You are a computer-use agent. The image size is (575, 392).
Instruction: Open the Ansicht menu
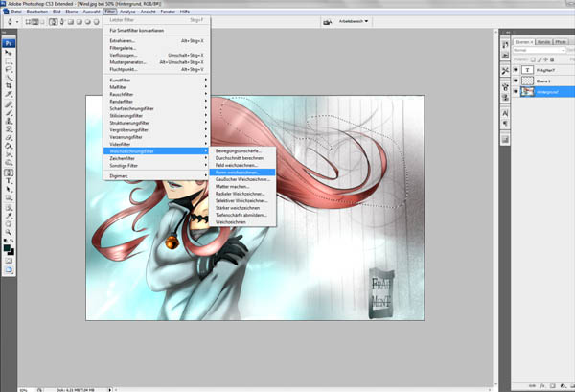tap(148, 12)
